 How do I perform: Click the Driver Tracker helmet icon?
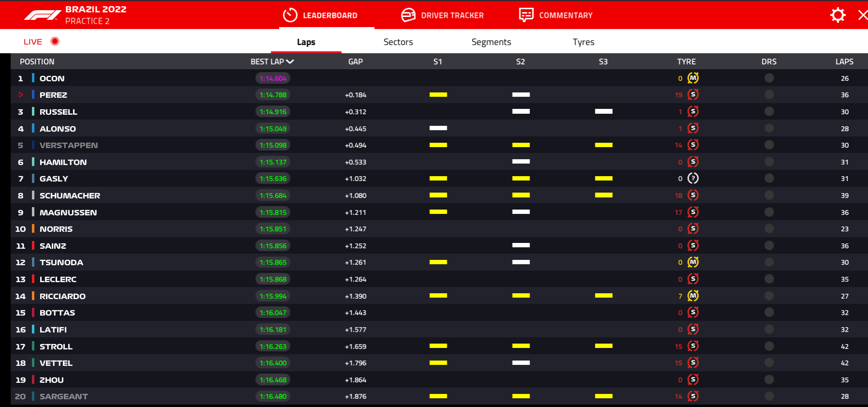[408, 15]
